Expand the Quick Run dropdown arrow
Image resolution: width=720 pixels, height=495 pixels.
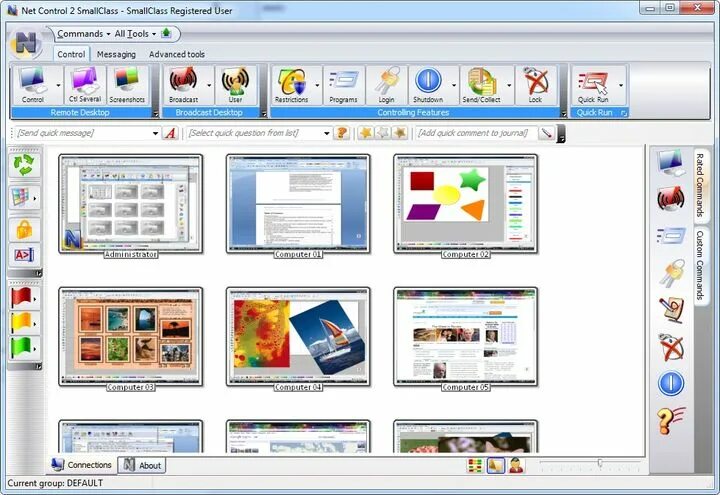point(621,85)
